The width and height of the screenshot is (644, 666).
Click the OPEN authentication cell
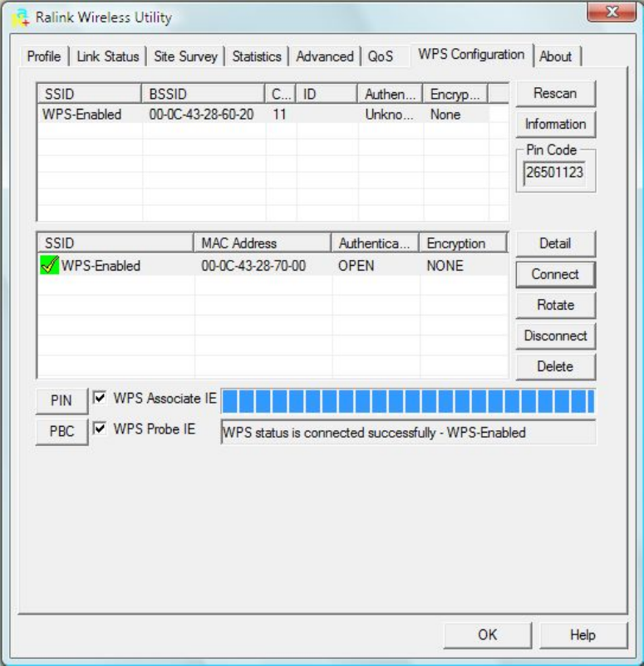pos(356,266)
